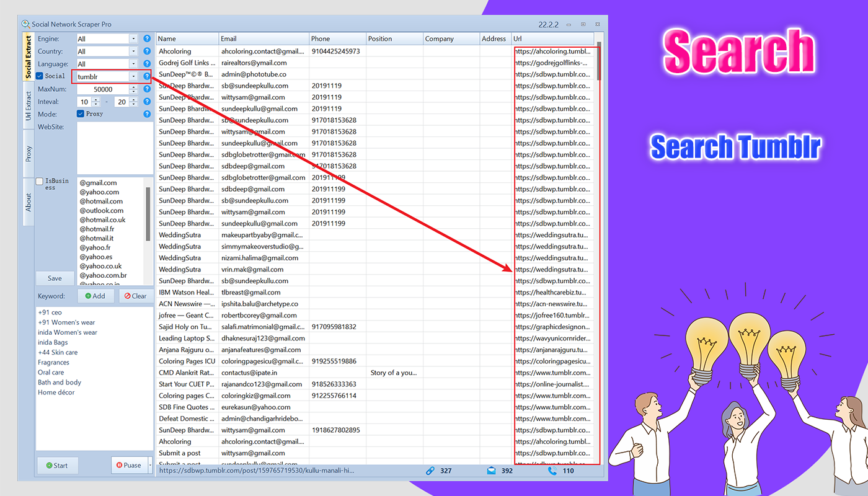The height and width of the screenshot is (496, 868).
Task: Select keyword '+44 Skin care'
Action: coord(58,352)
